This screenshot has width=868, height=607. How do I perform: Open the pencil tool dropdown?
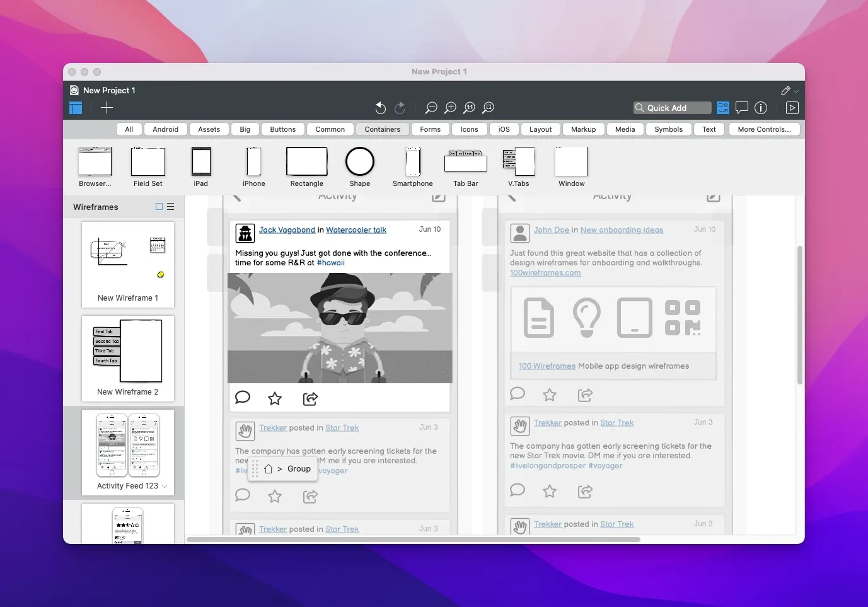click(x=789, y=90)
